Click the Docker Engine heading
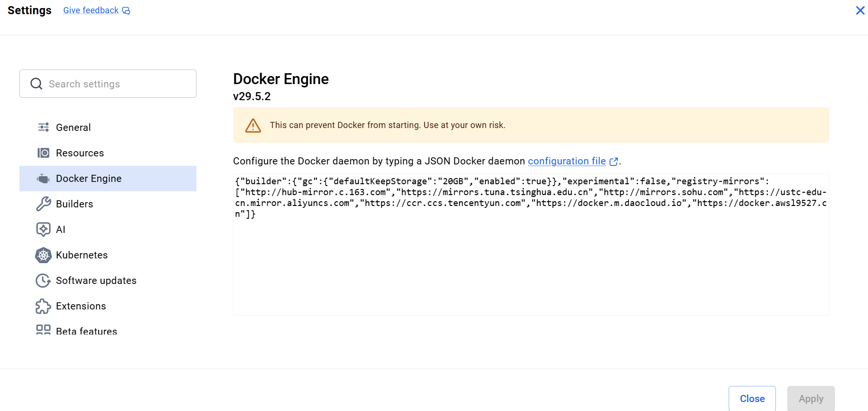Screen dimensions: 868x411 [x=281, y=79]
